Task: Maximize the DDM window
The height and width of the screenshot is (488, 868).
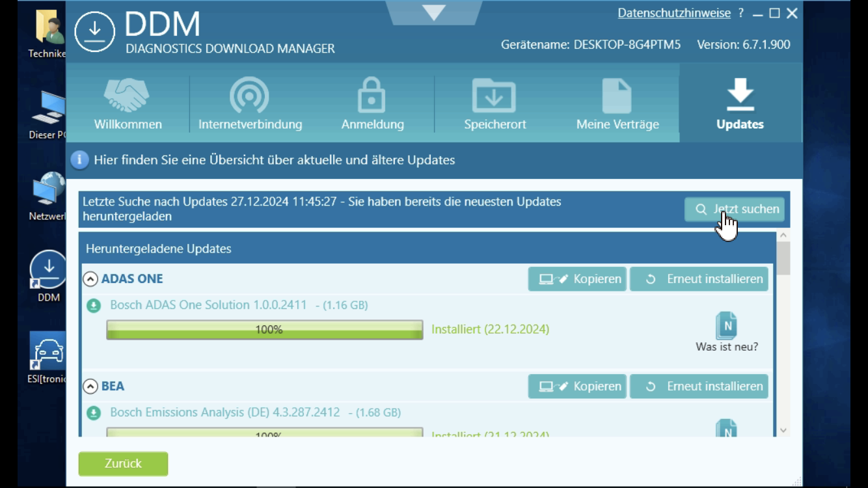Action: (774, 13)
